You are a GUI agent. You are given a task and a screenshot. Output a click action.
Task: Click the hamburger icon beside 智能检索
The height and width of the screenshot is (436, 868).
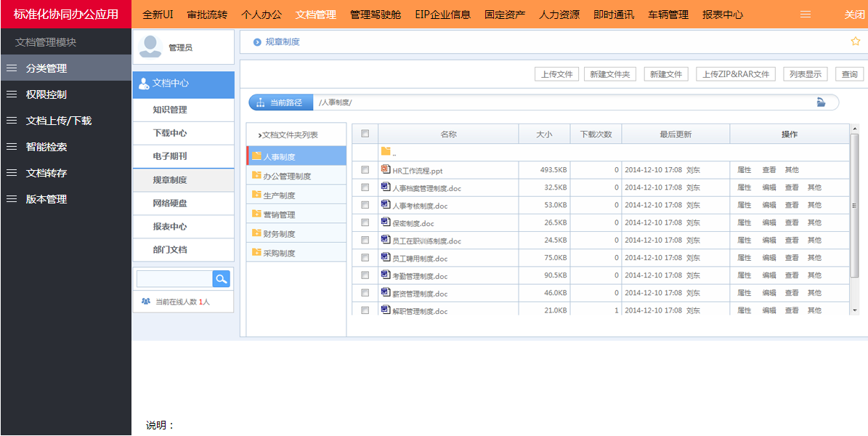tap(11, 147)
